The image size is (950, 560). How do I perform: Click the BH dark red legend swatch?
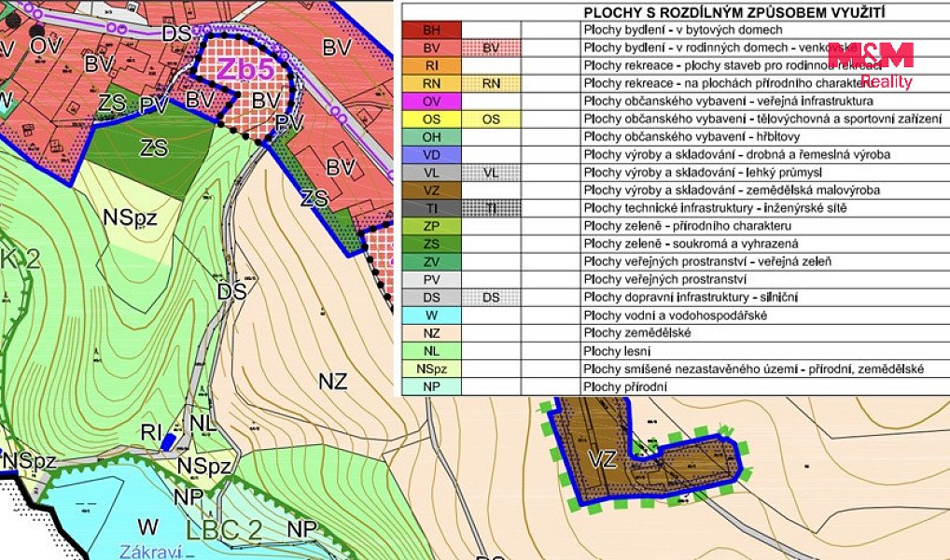coord(431,30)
